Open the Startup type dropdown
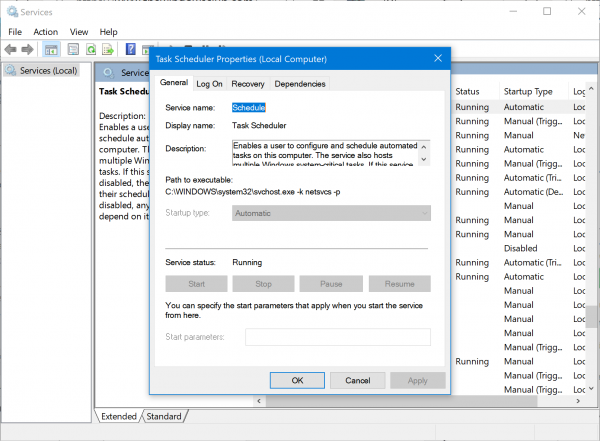The width and height of the screenshot is (600, 441). pyautogui.click(x=331, y=213)
